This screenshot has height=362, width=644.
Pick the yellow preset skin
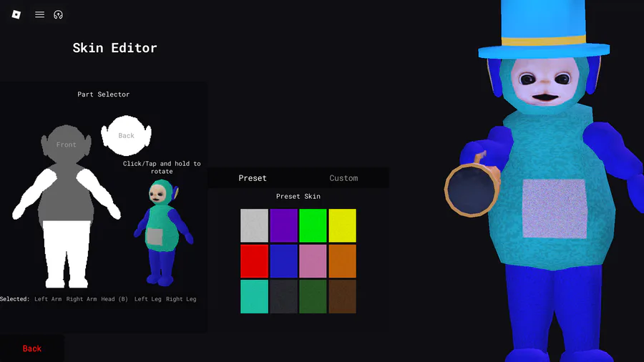click(342, 225)
